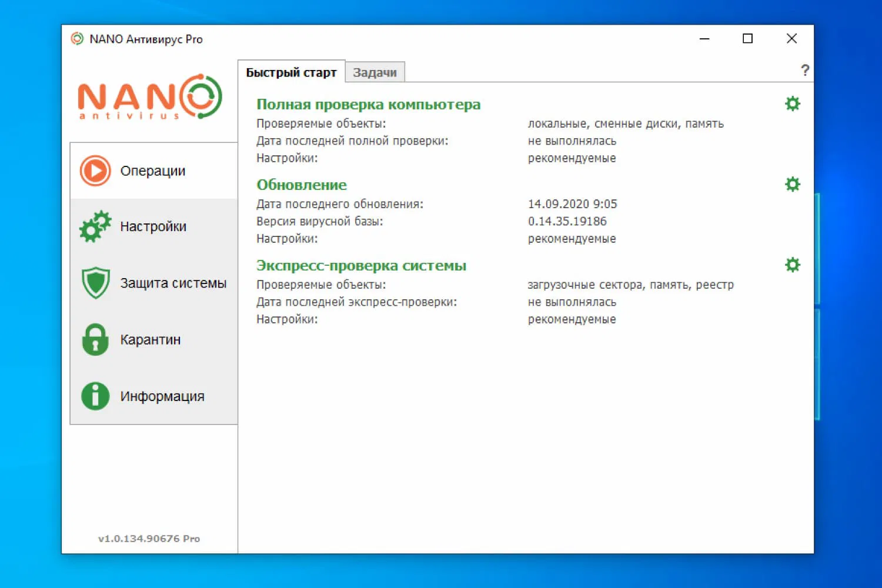Click the v1.0.134.90676 Pro version label
The height and width of the screenshot is (588, 882).
click(150, 538)
